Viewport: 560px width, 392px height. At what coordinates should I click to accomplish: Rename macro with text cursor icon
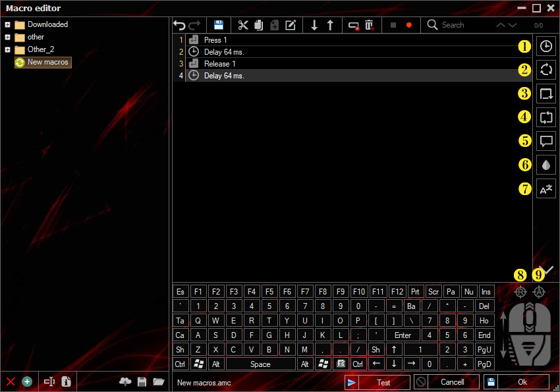pos(49,381)
